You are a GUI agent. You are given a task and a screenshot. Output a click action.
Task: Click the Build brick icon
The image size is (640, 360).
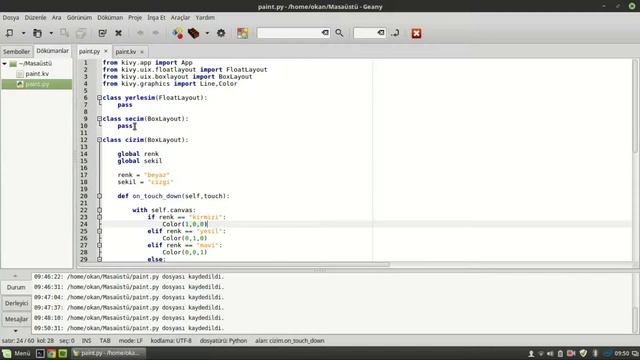click(193, 33)
